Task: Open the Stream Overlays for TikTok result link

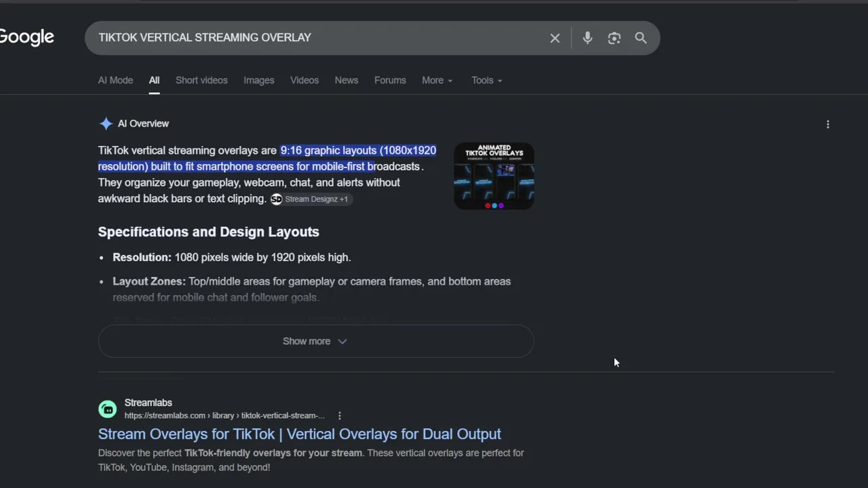Action: pos(300,434)
